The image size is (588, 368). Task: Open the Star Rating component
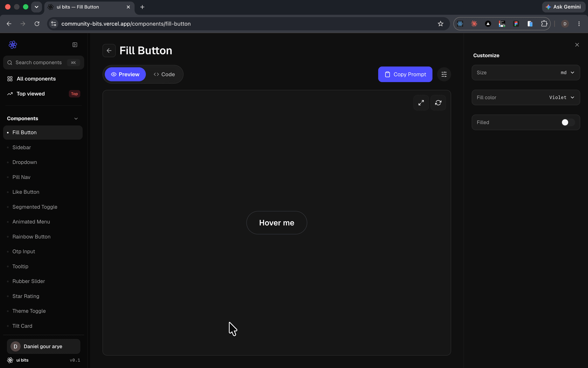point(43,296)
